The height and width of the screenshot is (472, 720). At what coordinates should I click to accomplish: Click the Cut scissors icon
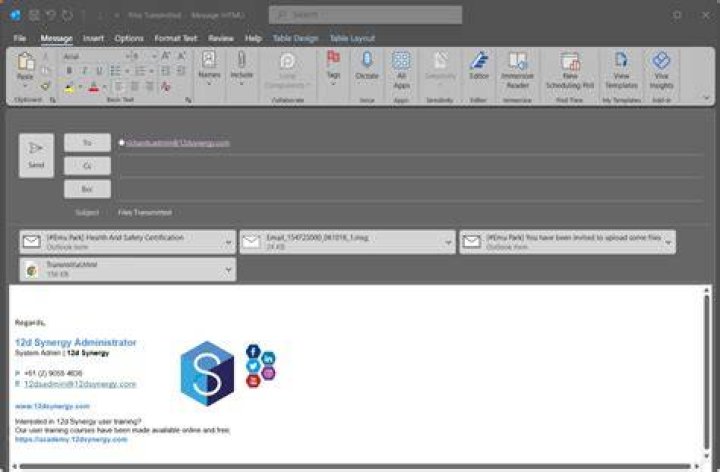[x=45, y=56]
